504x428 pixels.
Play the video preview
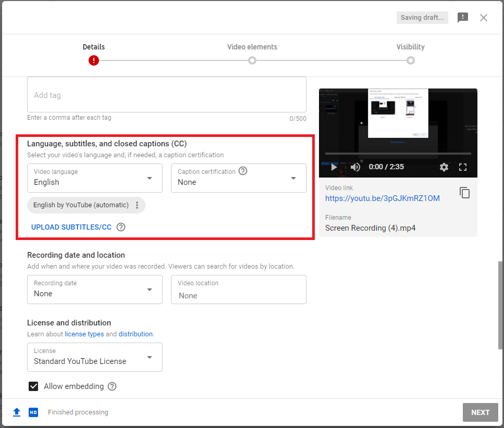point(334,167)
